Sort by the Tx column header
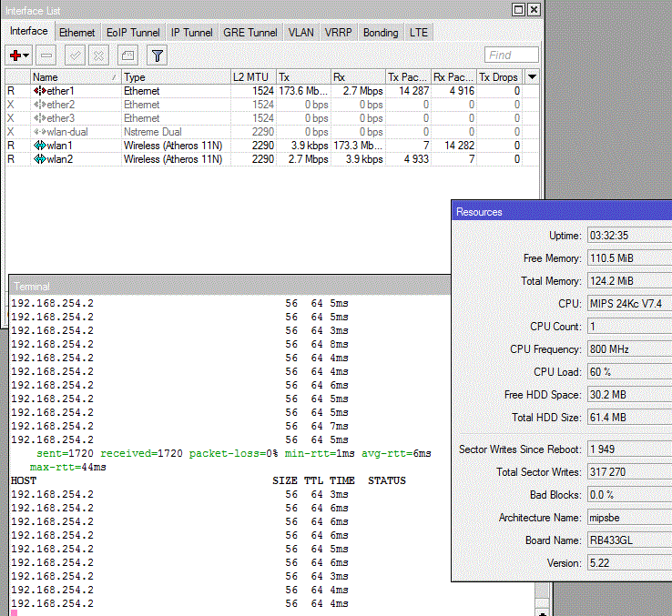672x616 pixels. [x=303, y=77]
